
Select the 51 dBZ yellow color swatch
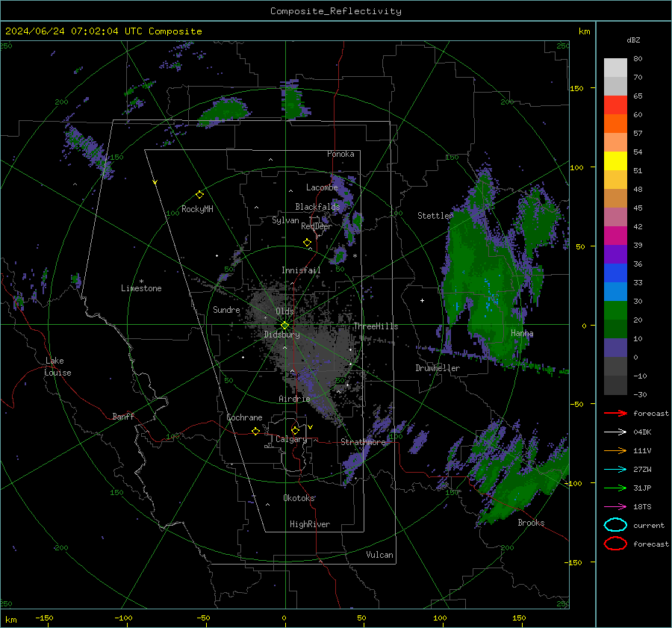click(615, 161)
